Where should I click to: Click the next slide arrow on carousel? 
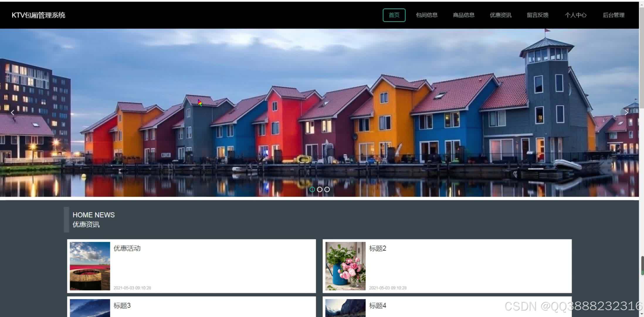[x=626, y=113]
